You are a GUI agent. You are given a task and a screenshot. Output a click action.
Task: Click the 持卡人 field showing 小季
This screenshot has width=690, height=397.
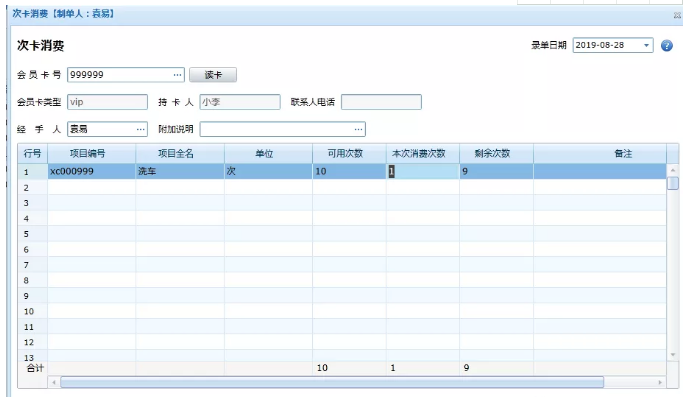(240, 102)
